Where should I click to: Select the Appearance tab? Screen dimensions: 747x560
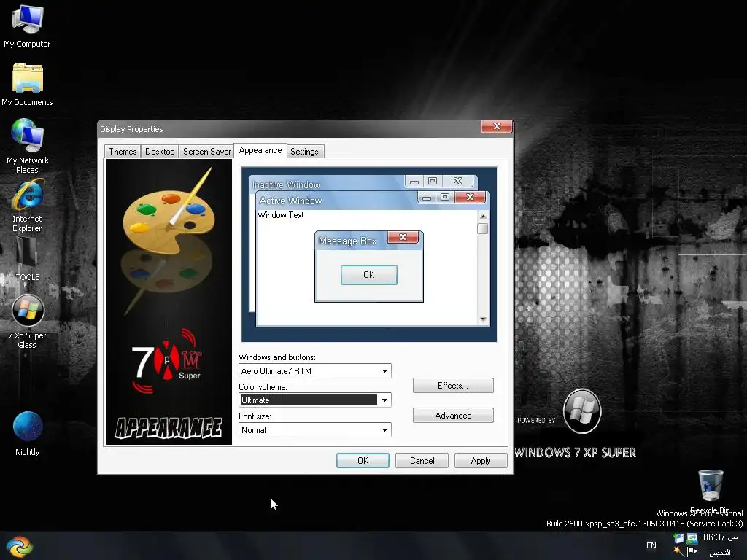click(x=260, y=150)
